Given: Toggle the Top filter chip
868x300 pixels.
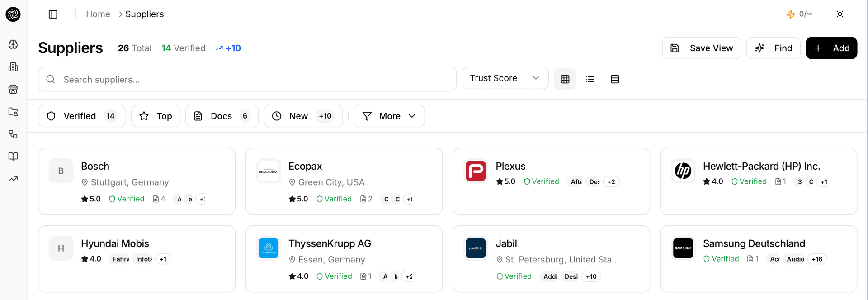Looking at the screenshot, I should click(x=156, y=116).
